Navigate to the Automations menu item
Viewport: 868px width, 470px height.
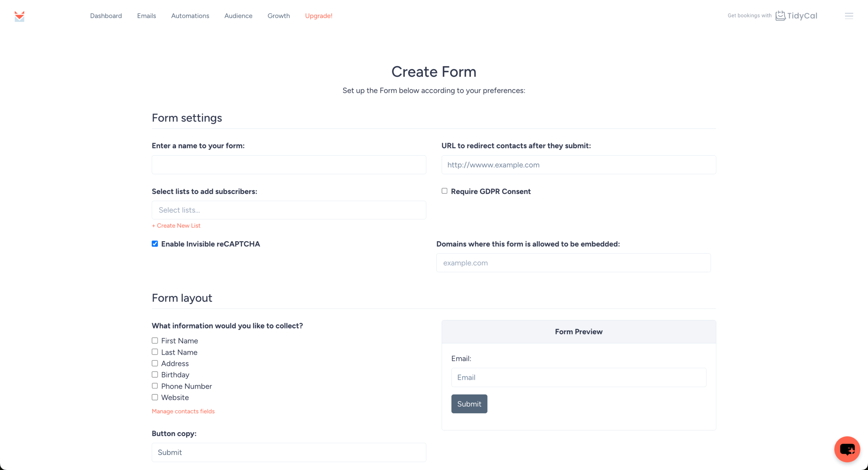tap(190, 16)
